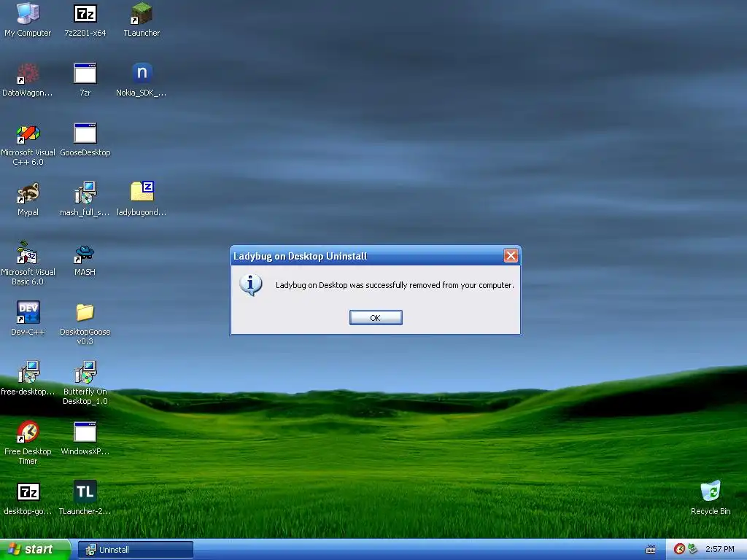Open the Start menu

click(34, 550)
